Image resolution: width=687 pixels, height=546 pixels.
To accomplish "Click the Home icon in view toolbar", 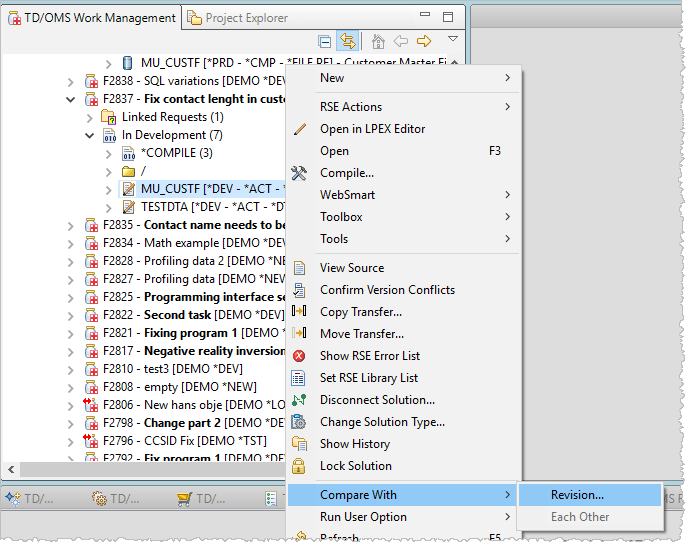I will pos(378,42).
